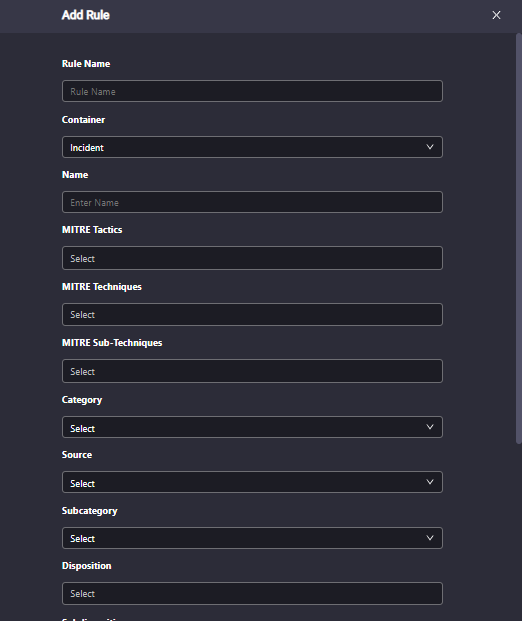This screenshot has width=522, height=621.
Task: Expand the Category dropdown
Action: 252,427
